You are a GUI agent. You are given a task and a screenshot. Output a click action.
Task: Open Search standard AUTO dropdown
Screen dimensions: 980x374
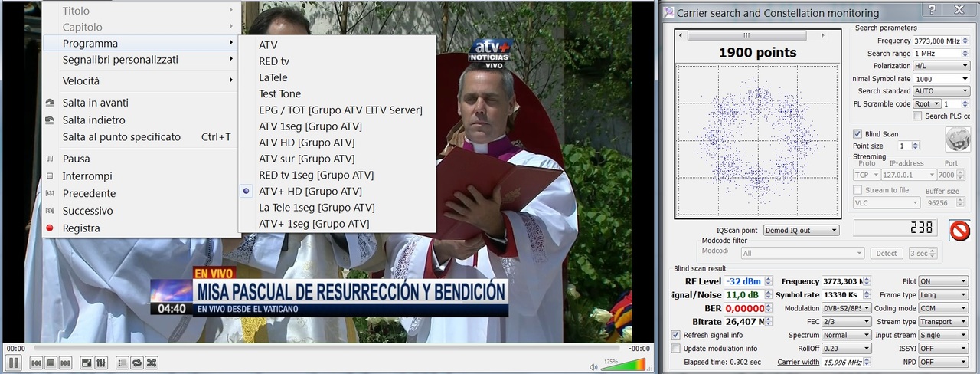942,91
